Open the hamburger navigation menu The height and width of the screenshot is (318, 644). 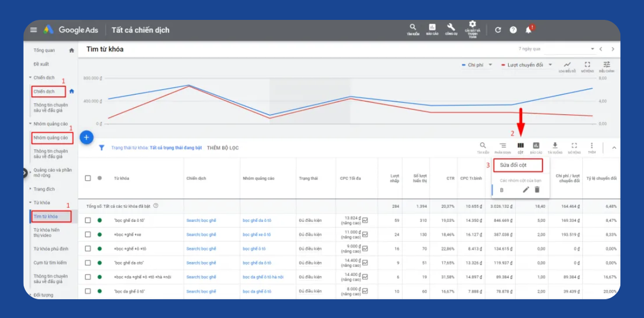coord(34,30)
